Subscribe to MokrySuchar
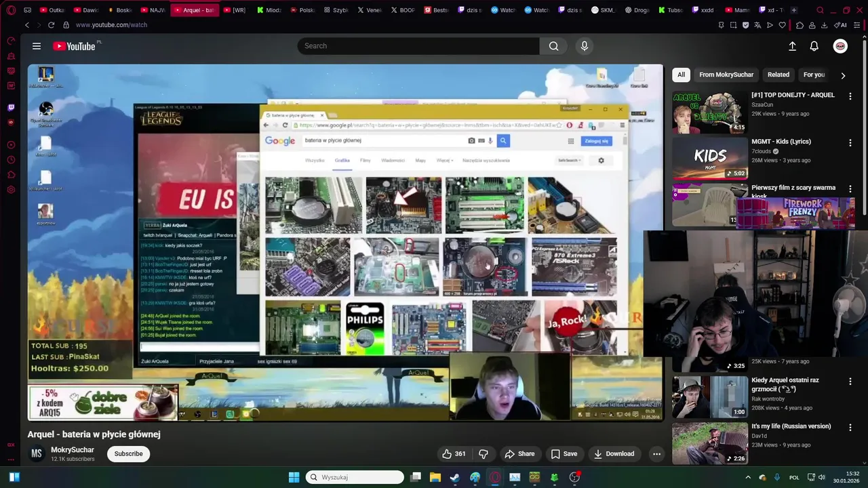 tap(128, 454)
